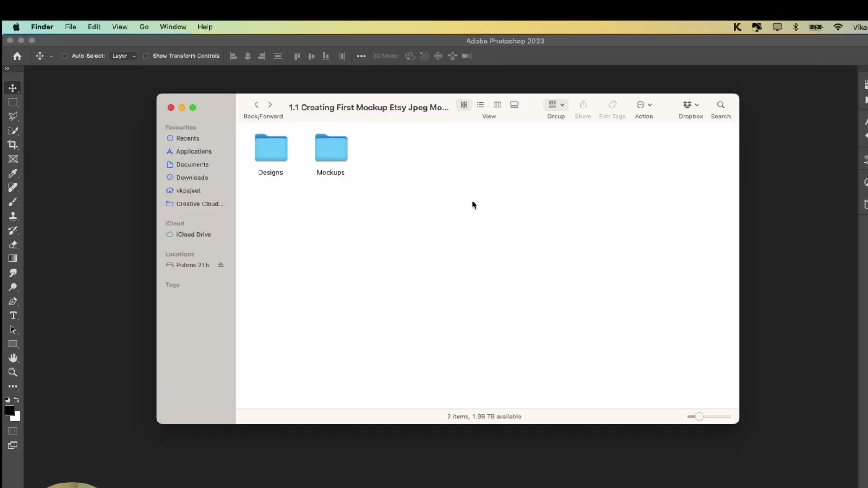Viewport: 868px width, 488px height.
Task: Select the Type tool
Action: 13,316
